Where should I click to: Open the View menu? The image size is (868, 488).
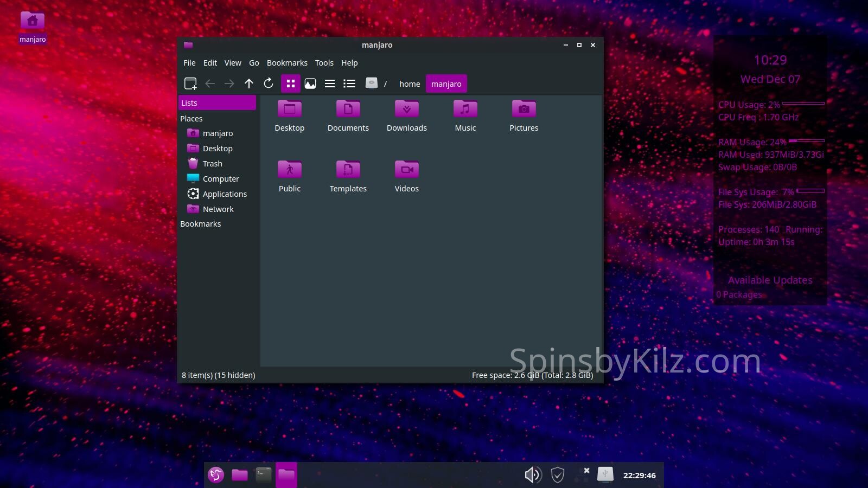pyautogui.click(x=232, y=63)
